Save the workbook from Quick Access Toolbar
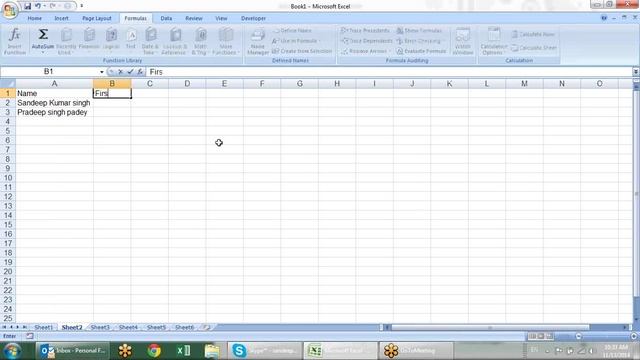Image resolution: width=640 pixels, height=360 pixels. [x=27, y=6]
